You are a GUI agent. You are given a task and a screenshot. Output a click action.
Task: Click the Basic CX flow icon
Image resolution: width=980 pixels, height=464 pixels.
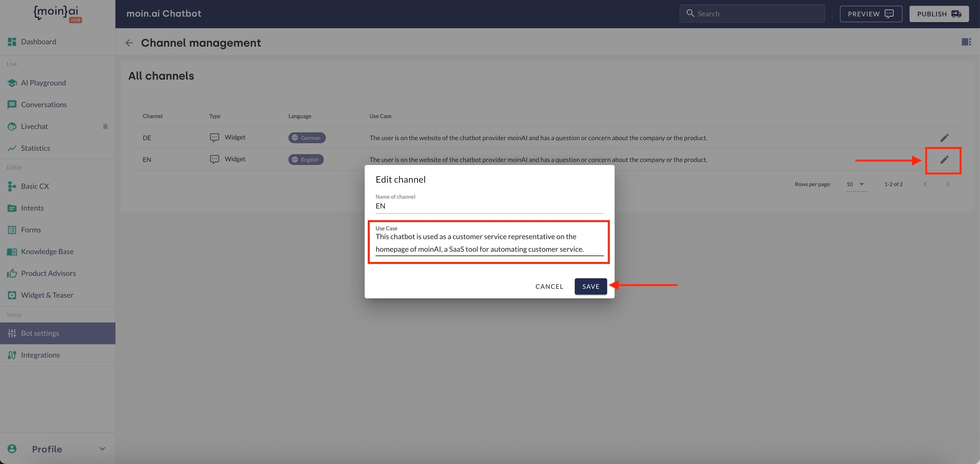coord(12,186)
